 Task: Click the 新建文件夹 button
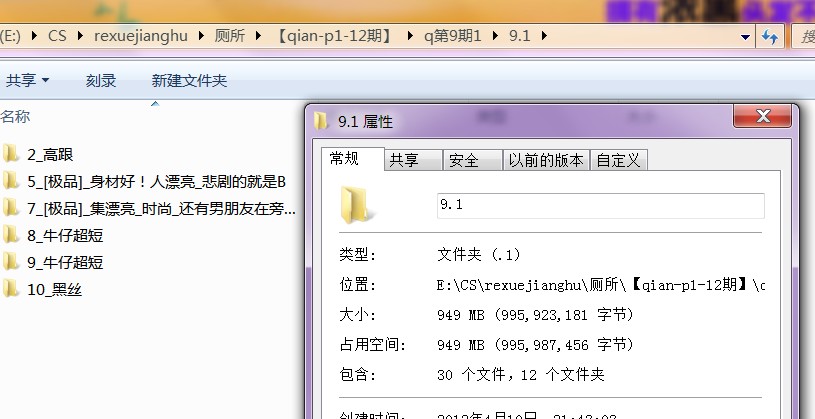pyautogui.click(x=189, y=80)
